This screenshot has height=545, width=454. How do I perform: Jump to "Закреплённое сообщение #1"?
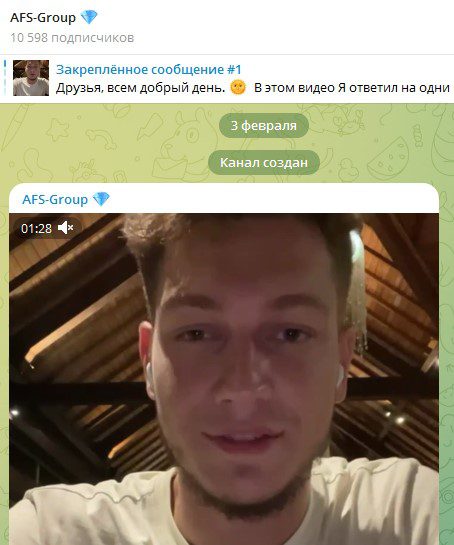tap(148, 70)
